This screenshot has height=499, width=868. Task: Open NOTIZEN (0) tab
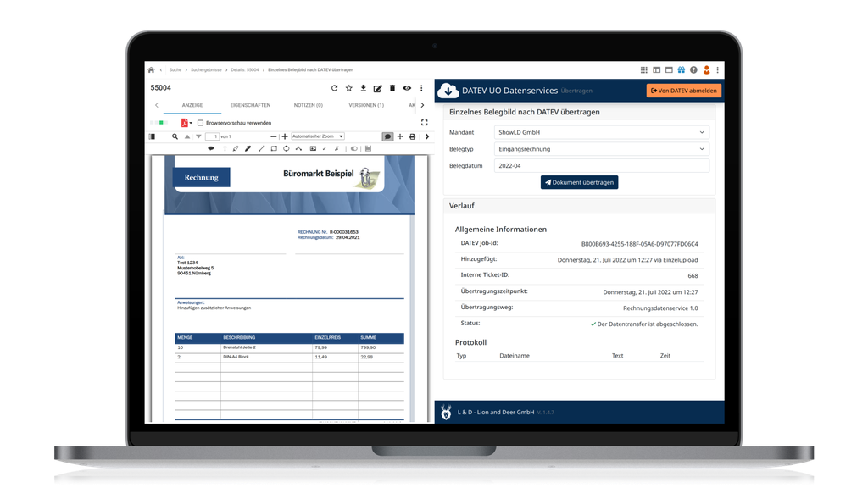click(x=309, y=105)
